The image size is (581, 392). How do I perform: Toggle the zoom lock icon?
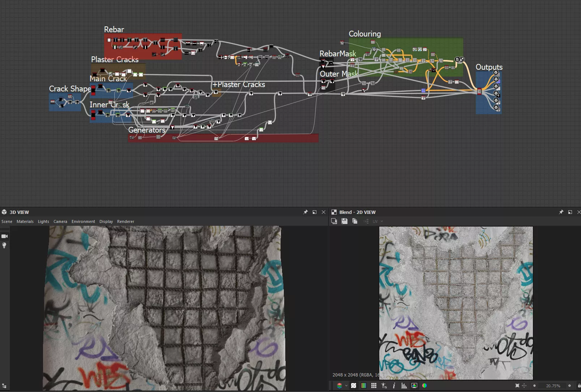tap(579, 385)
